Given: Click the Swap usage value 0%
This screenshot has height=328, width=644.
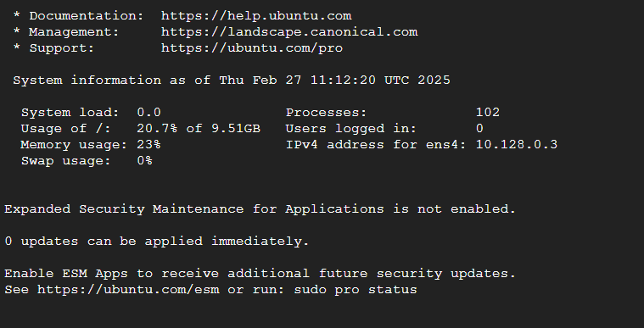Looking at the screenshot, I should 144,160.
